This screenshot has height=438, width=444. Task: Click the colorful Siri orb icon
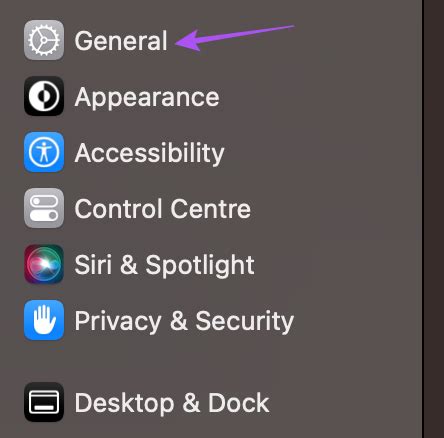[44, 264]
